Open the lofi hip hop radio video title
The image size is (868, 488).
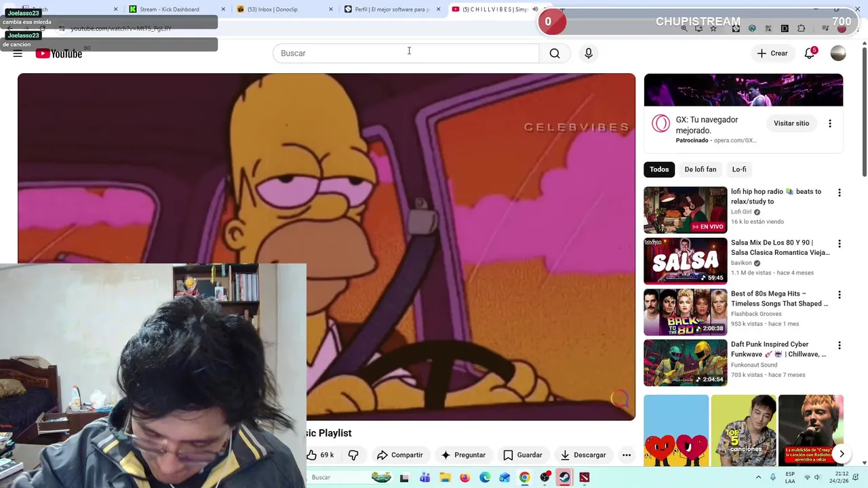tap(776, 197)
